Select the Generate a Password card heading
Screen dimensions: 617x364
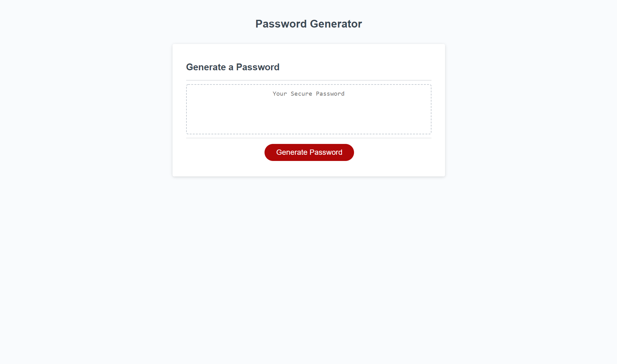233,67
